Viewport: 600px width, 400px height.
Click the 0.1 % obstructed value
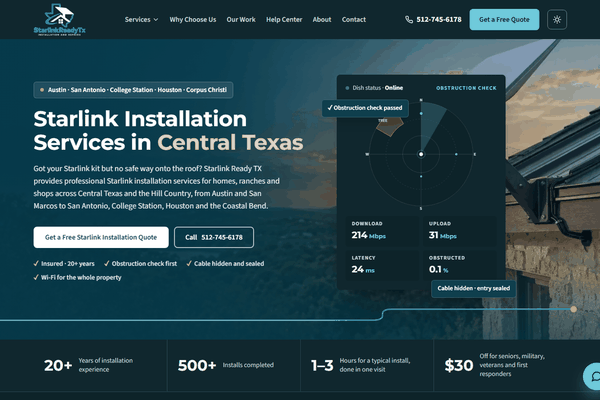(x=438, y=269)
